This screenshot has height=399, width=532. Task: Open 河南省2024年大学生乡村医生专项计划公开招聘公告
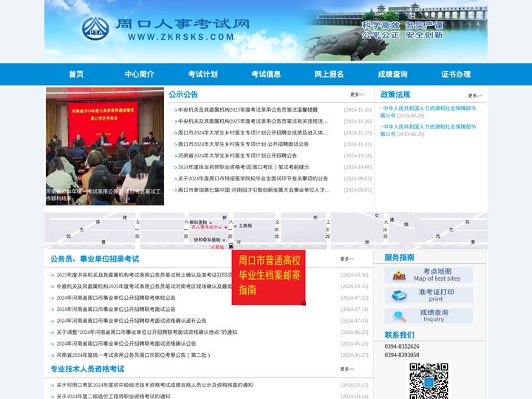point(237,155)
